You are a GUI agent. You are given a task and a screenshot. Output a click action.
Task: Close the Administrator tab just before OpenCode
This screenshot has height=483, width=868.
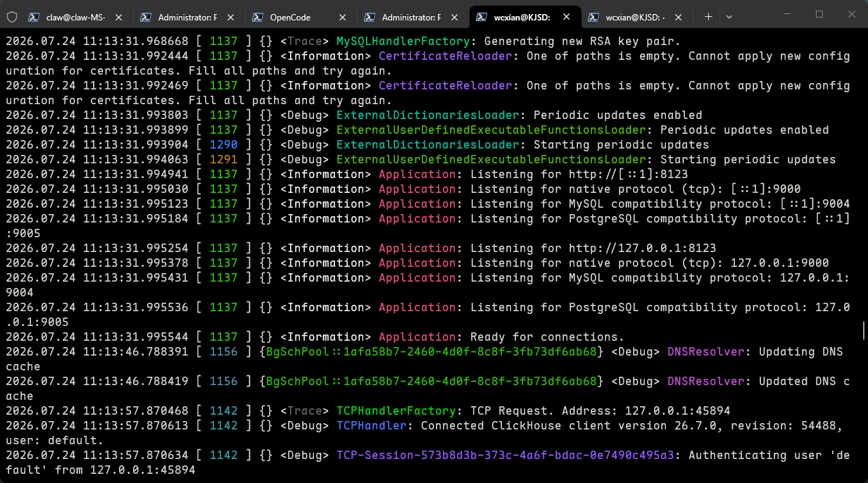click(229, 16)
